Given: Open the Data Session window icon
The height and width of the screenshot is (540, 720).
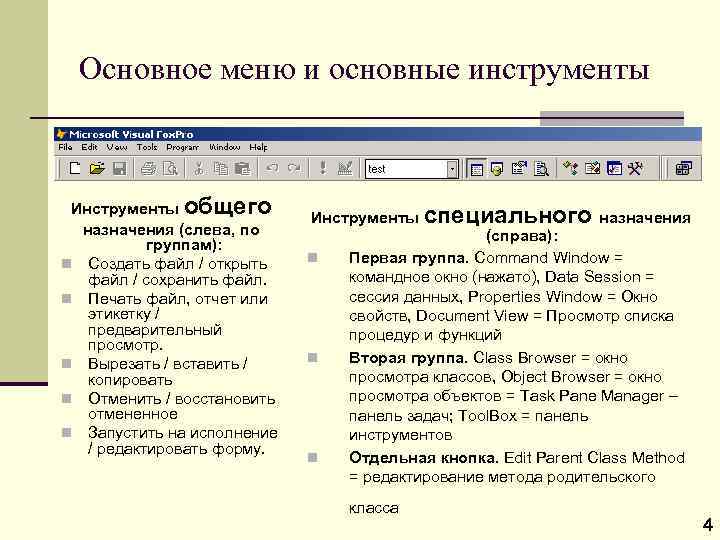Looking at the screenshot, I should (x=497, y=169).
